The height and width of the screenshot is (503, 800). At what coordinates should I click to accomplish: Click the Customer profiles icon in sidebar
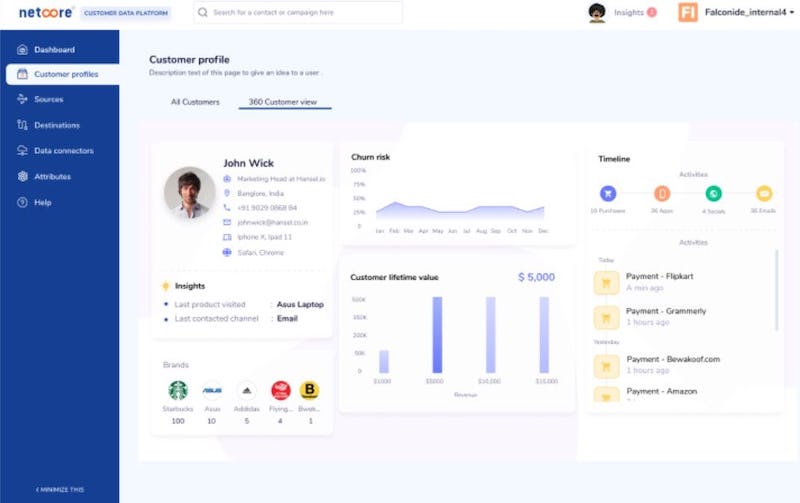(22, 74)
